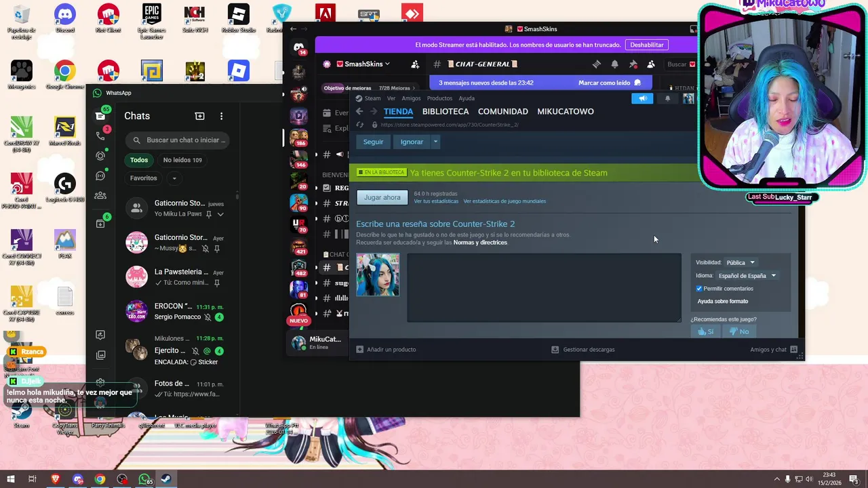Open Steam profile avatar at top right
Screen dimensions: 868x488
tap(688, 98)
